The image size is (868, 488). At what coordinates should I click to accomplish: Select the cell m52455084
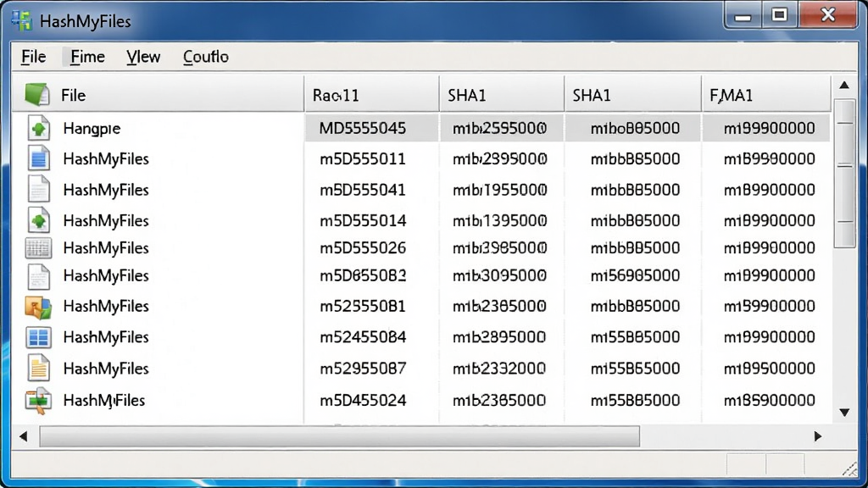coord(363,337)
